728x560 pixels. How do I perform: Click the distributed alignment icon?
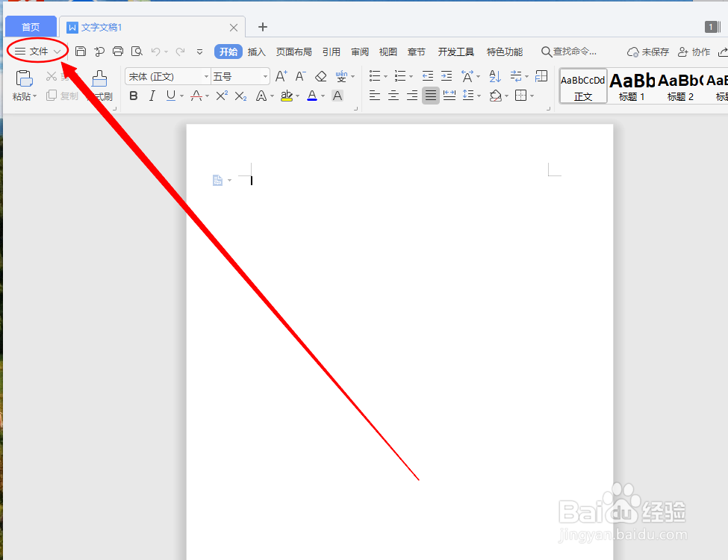point(449,96)
